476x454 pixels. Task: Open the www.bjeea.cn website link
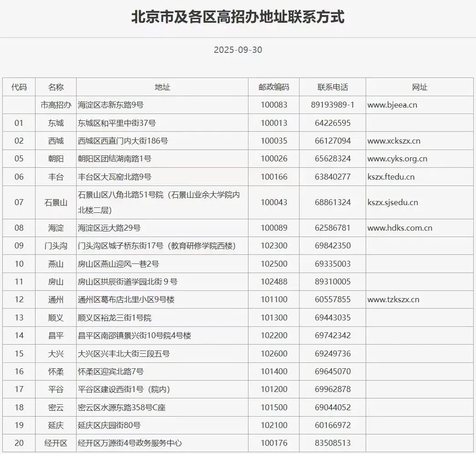[392, 105]
